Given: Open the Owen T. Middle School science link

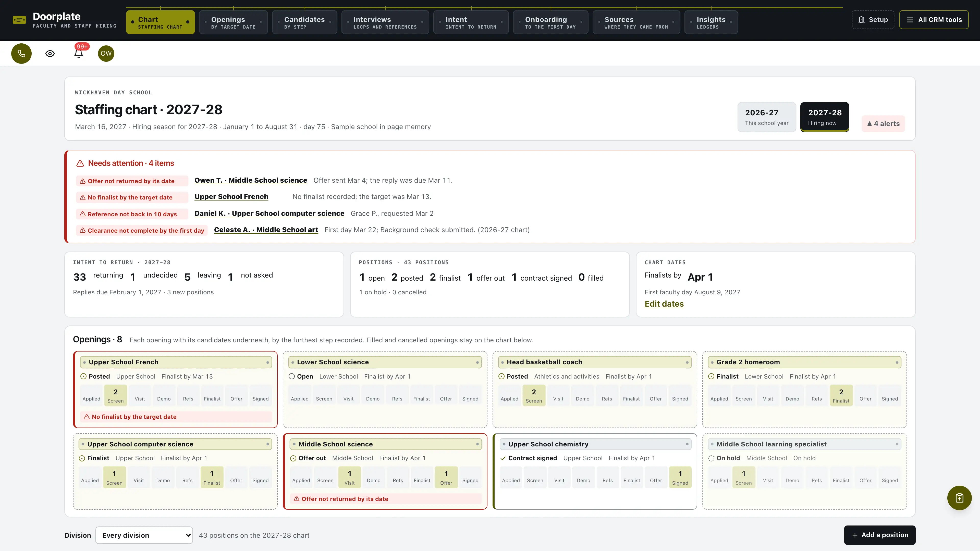Looking at the screenshot, I should 251,180.
